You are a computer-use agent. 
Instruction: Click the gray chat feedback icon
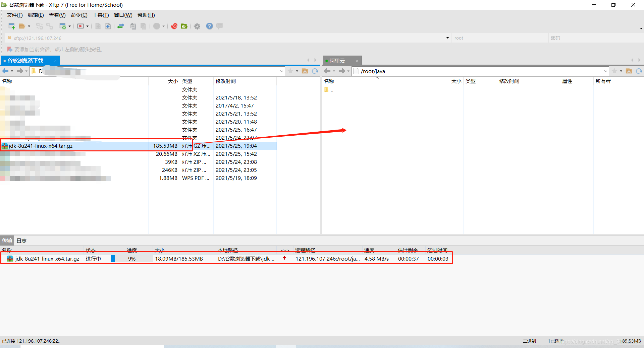pos(220,26)
